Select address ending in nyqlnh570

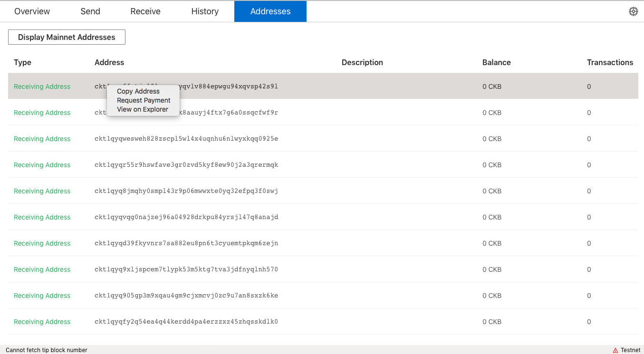tap(186, 269)
